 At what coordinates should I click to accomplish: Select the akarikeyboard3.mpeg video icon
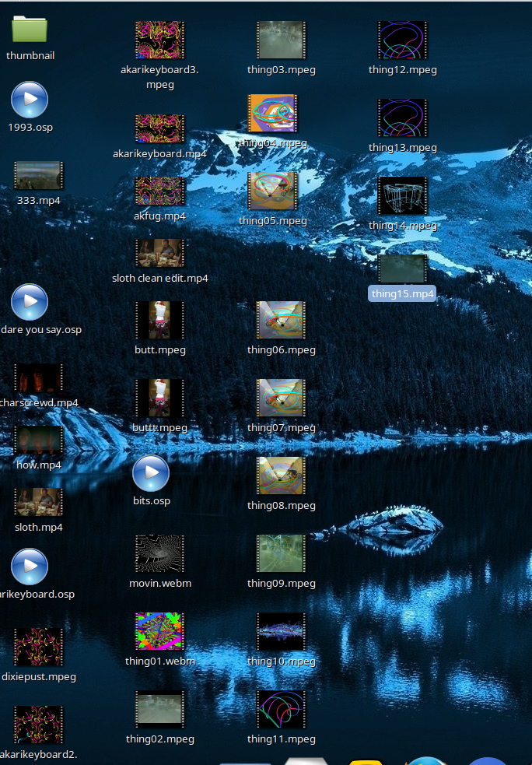pos(160,40)
